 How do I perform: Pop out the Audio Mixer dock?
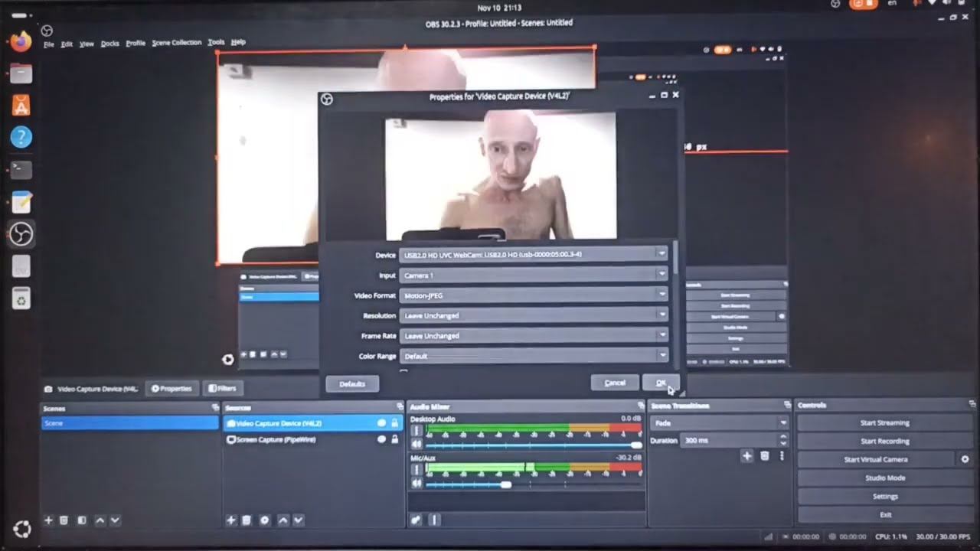click(641, 406)
